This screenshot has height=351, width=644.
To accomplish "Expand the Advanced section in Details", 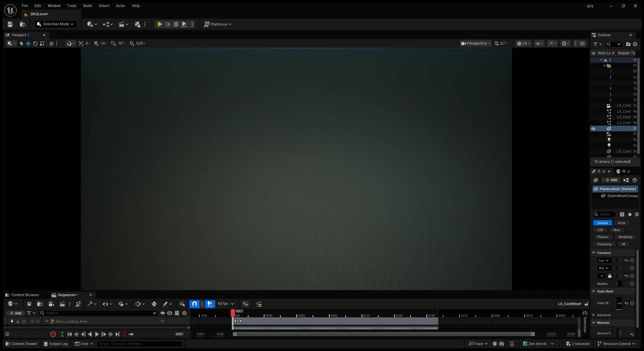I will click(593, 315).
